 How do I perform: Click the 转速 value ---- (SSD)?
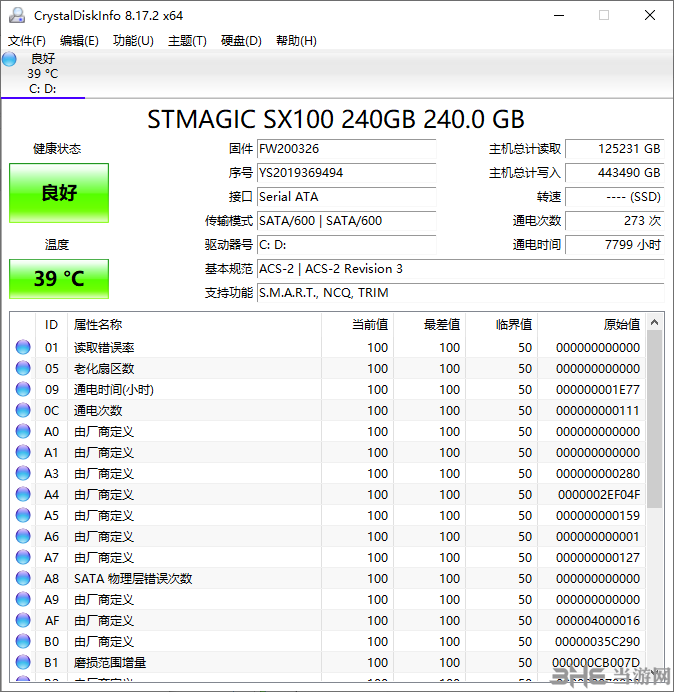(614, 197)
